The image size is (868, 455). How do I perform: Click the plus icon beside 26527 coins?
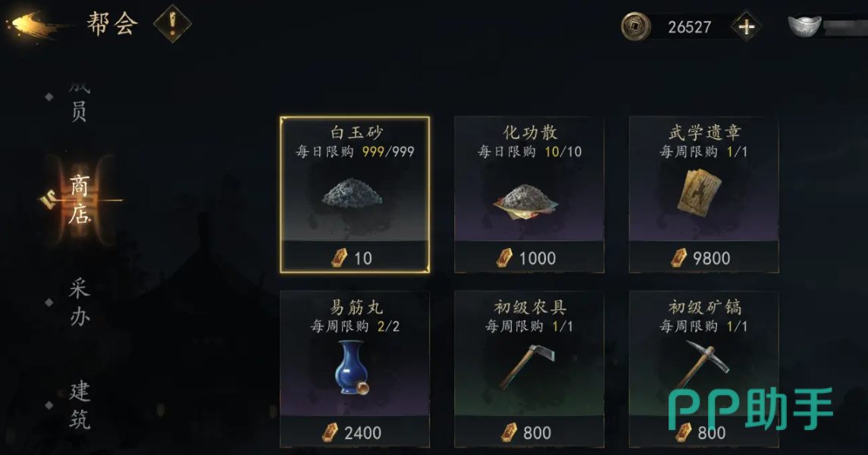click(746, 27)
